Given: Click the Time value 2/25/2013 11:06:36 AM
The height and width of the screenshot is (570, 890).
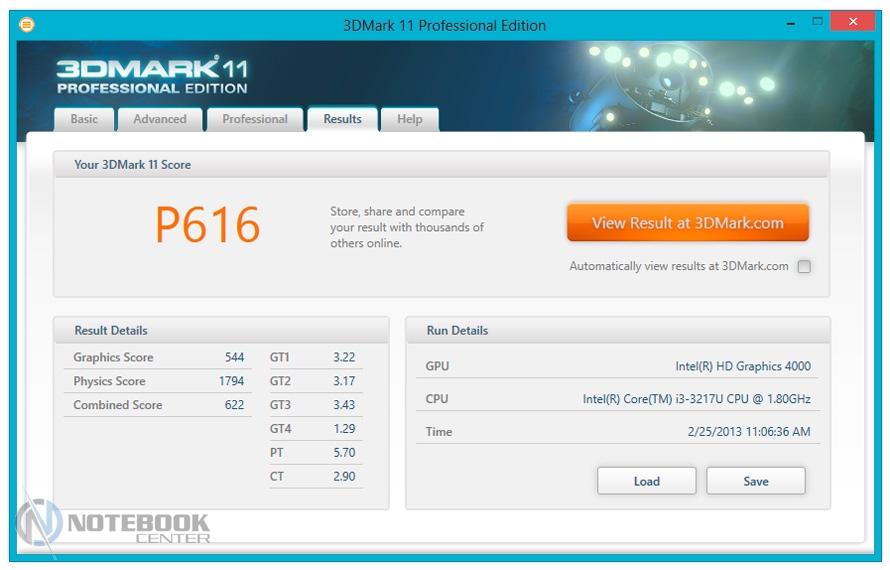Looking at the screenshot, I should (x=749, y=431).
